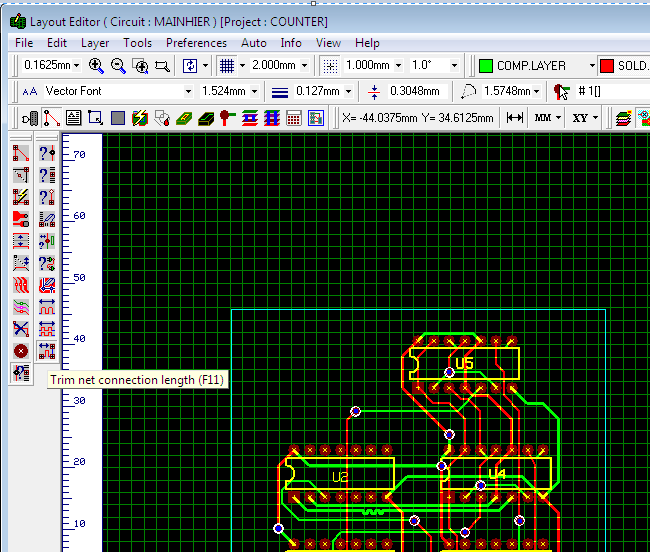Open the 0.127mm line width dropdown
This screenshot has height=552, width=650.
point(348,91)
